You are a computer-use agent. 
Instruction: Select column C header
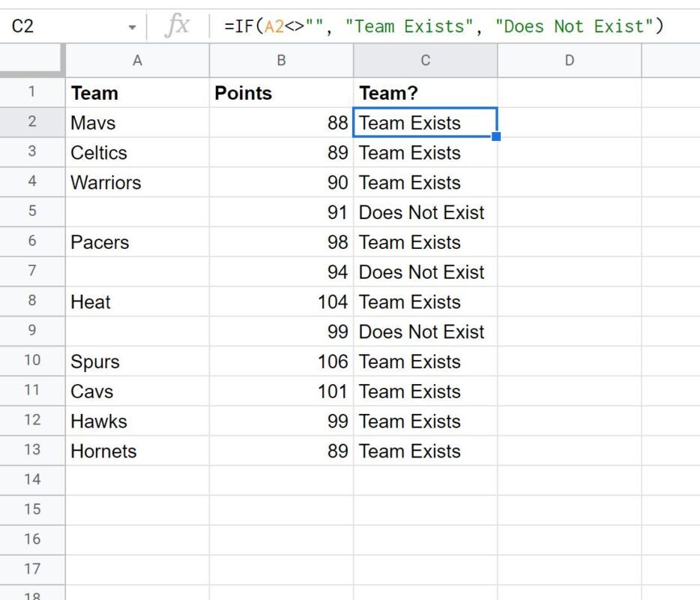pos(426,60)
